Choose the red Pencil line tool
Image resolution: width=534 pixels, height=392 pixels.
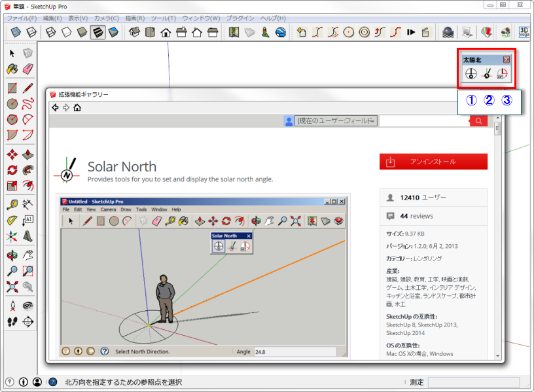point(28,87)
